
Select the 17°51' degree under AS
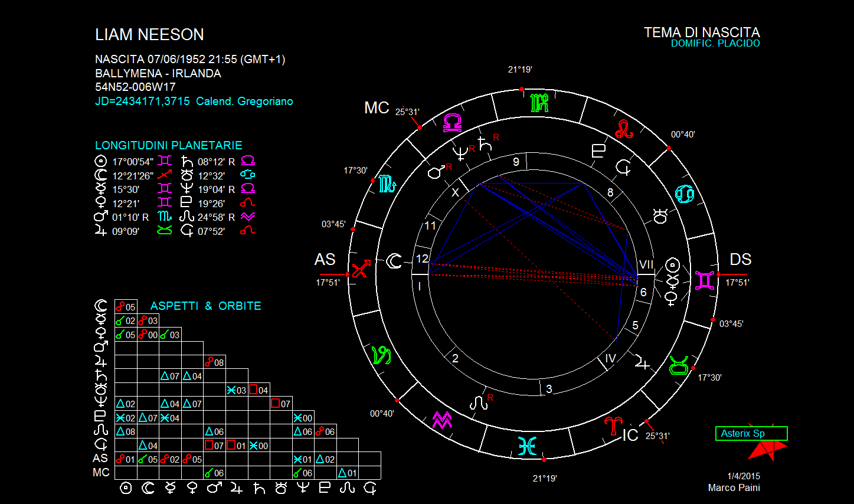click(328, 283)
